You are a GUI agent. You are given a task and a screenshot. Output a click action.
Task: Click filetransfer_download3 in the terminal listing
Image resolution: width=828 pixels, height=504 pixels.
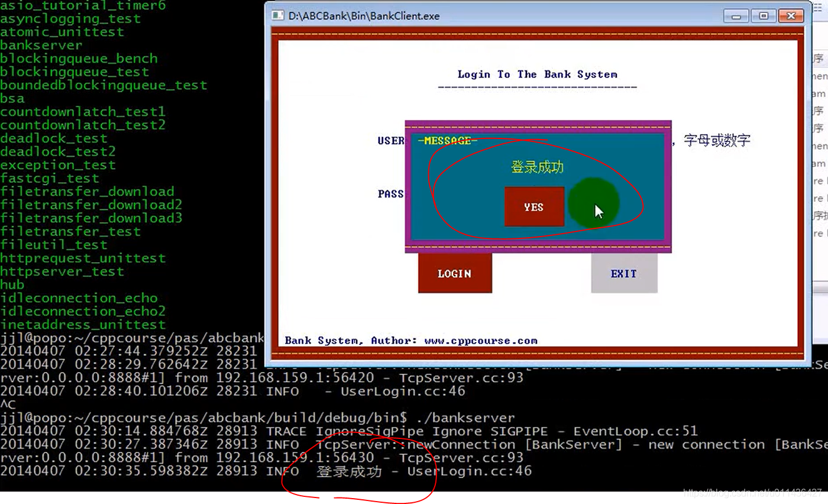click(x=91, y=218)
